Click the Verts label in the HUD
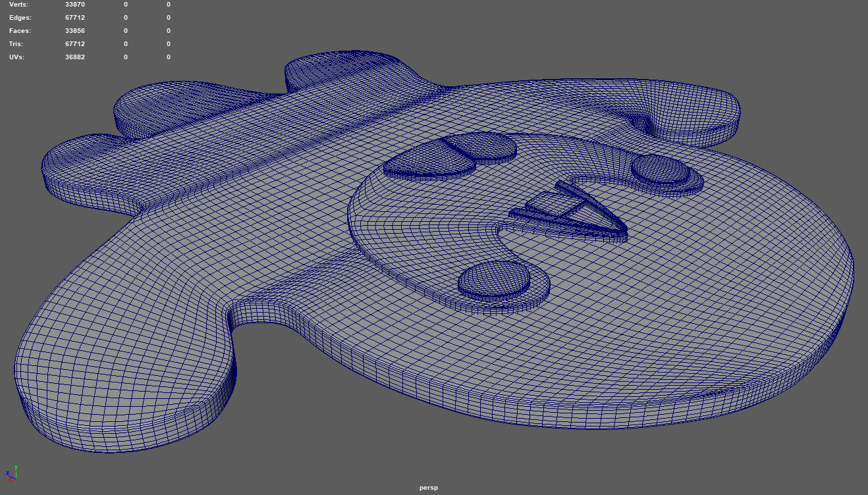The width and height of the screenshot is (868, 495). click(x=18, y=5)
